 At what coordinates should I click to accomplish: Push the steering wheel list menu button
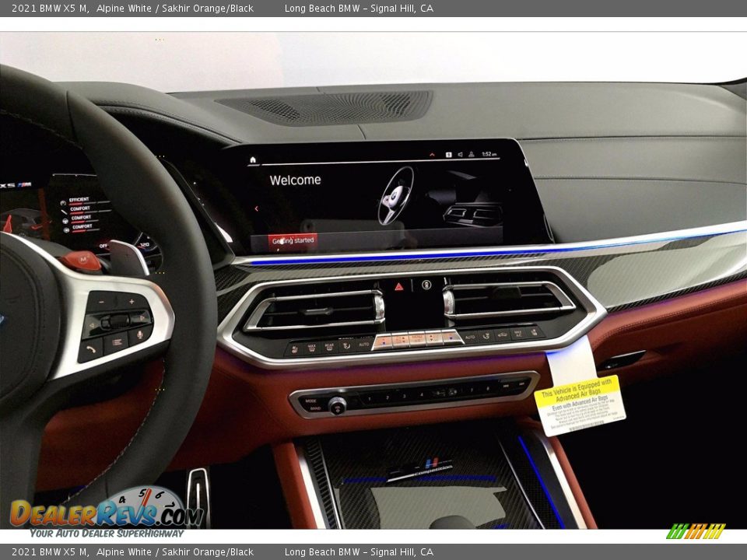(117, 342)
